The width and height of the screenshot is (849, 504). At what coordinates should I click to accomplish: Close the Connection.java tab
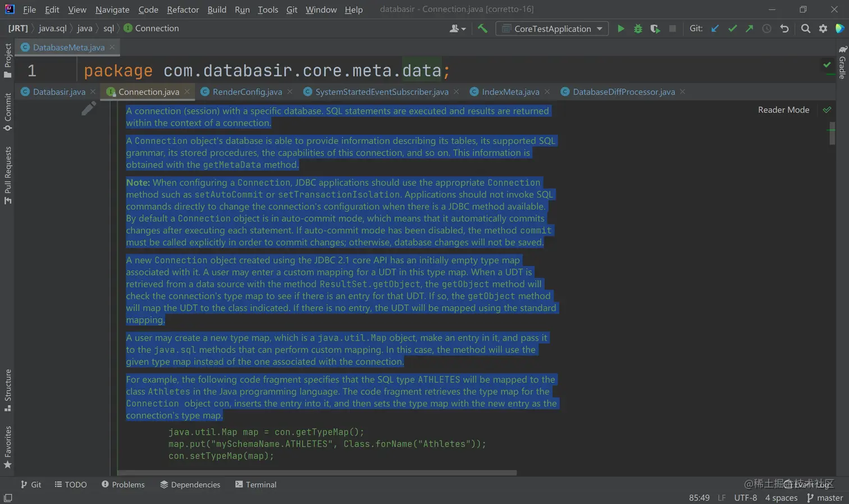click(x=187, y=91)
